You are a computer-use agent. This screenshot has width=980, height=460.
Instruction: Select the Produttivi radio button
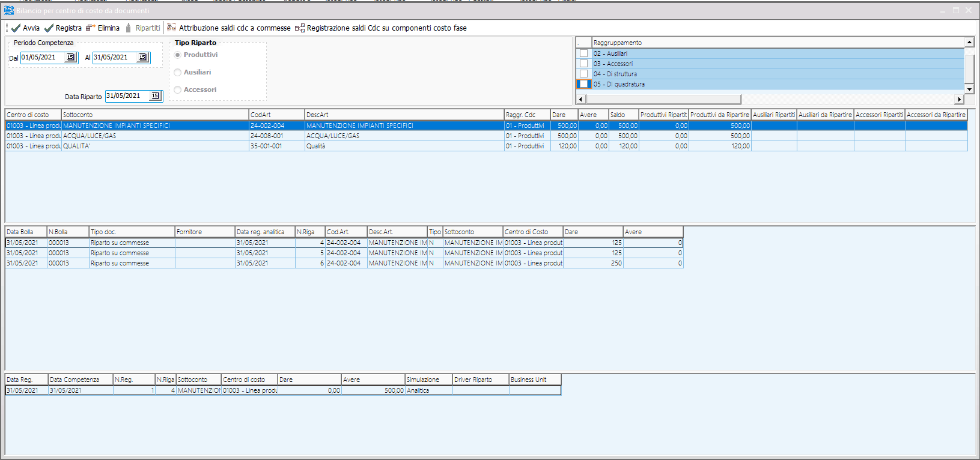[177, 55]
